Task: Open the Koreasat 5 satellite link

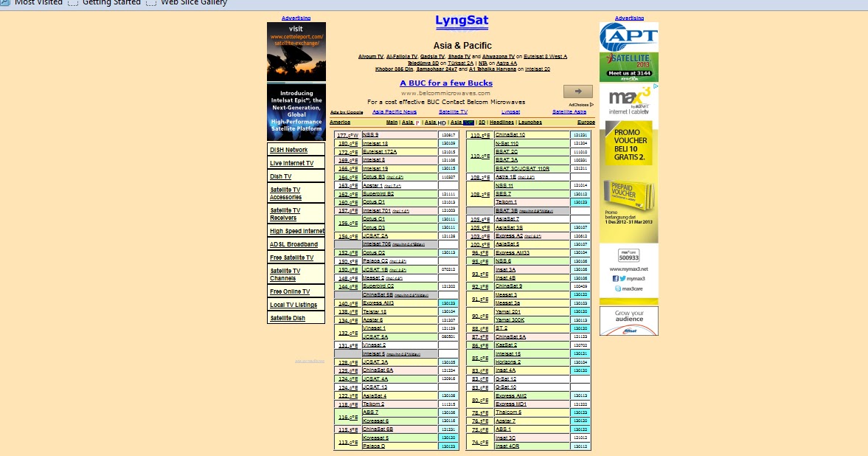Action: pos(375,438)
